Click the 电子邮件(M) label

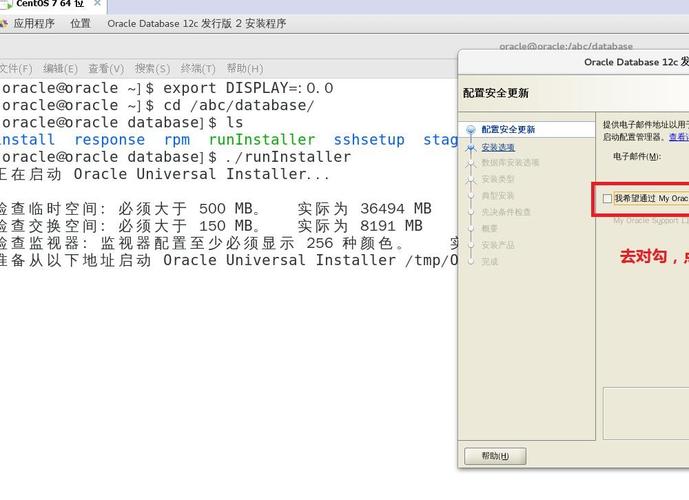coord(637,156)
